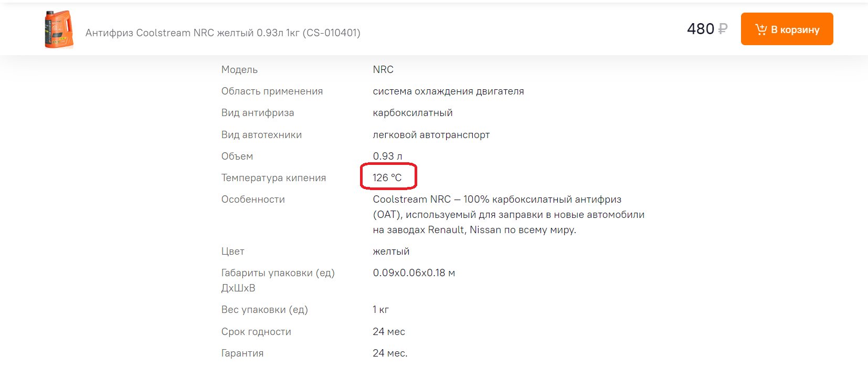
Task: Click the карбоксилатный antifreeze type value
Action: 412,113
